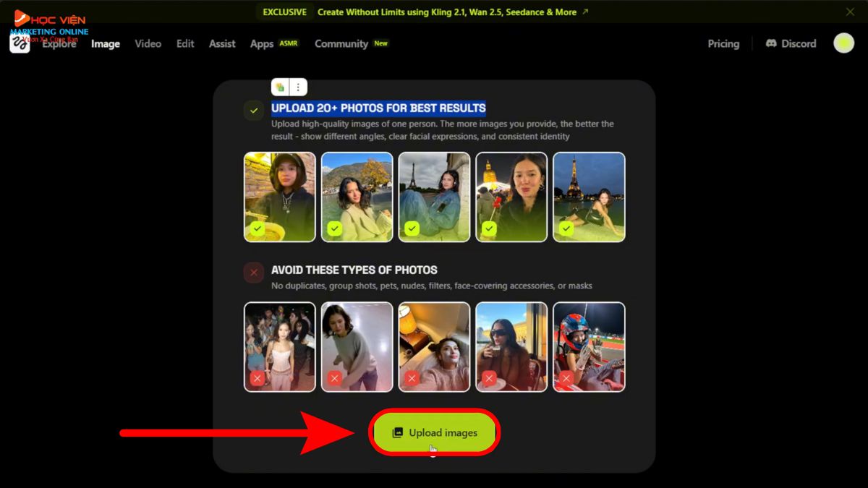Switch to the Video tab
Screen dimensions: 868x488
148,43
